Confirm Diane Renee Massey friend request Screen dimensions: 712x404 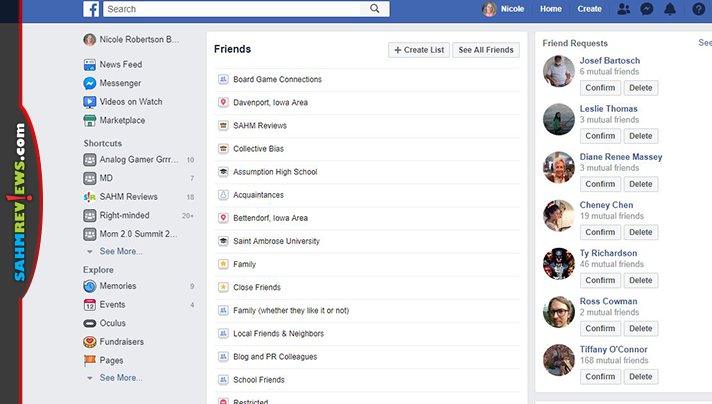[x=600, y=184]
